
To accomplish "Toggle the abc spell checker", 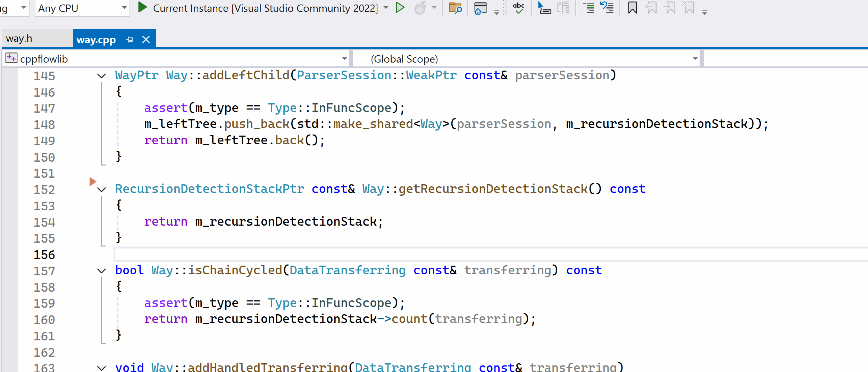I will (x=518, y=8).
